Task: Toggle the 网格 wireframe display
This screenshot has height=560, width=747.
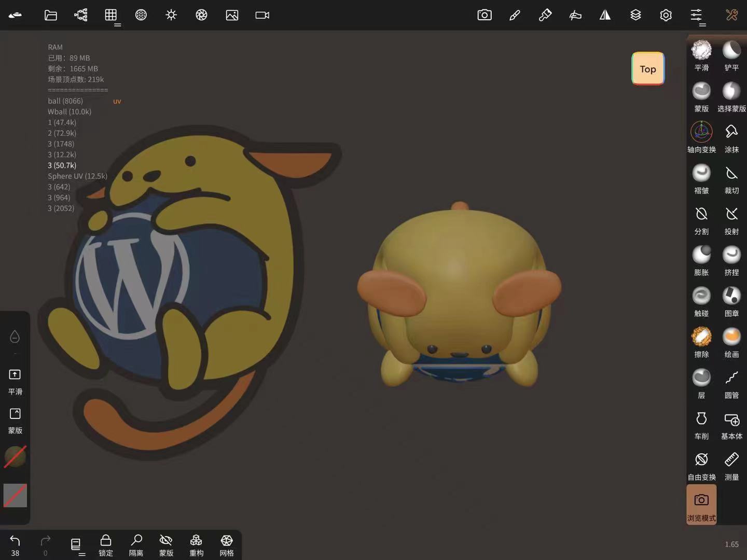Action: tap(227, 545)
